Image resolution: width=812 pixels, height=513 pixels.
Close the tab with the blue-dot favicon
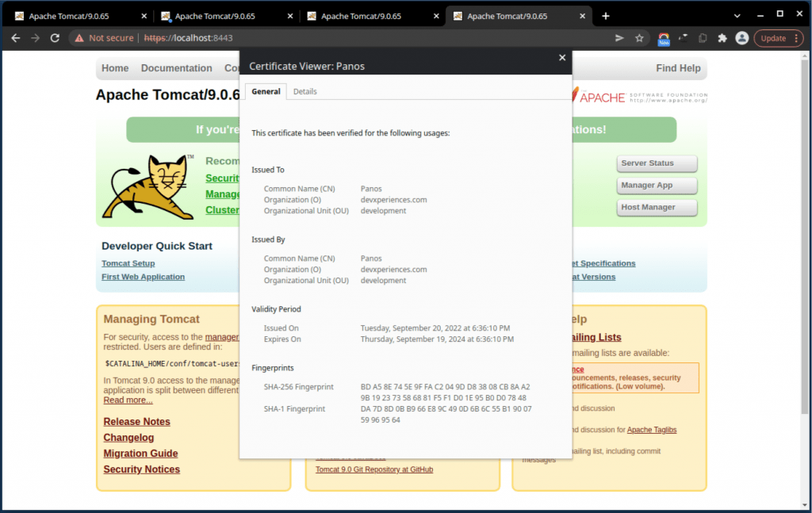[290, 16]
